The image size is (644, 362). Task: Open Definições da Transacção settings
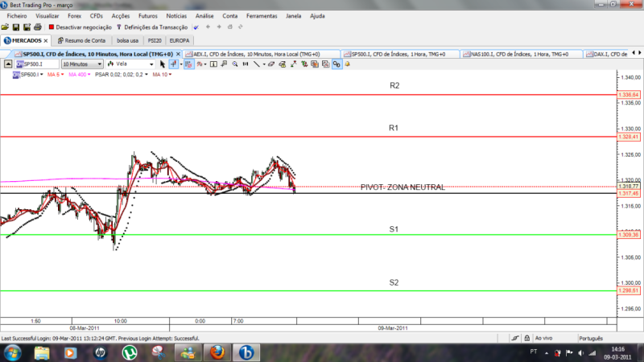click(152, 27)
